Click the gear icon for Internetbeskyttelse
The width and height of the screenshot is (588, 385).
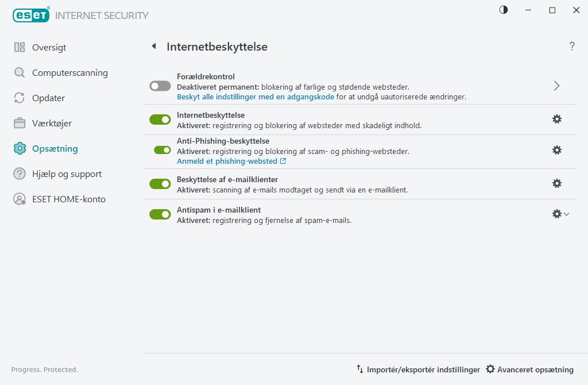pos(556,119)
